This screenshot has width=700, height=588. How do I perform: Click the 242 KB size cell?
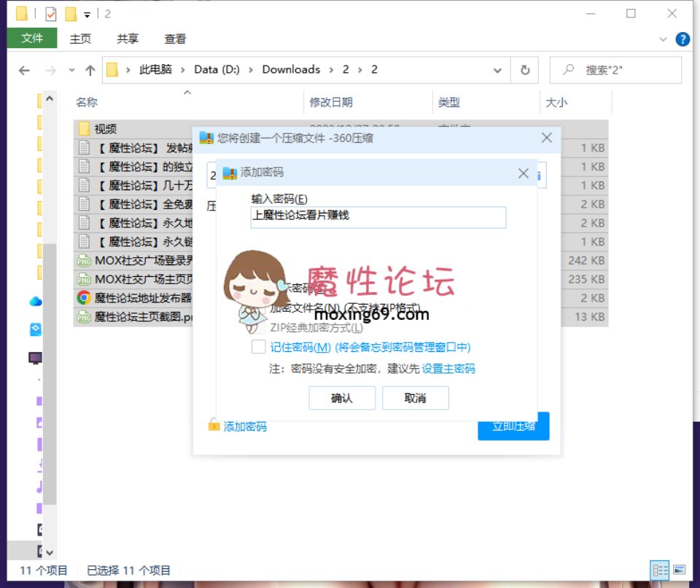pyautogui.click(x=586, y=261)
